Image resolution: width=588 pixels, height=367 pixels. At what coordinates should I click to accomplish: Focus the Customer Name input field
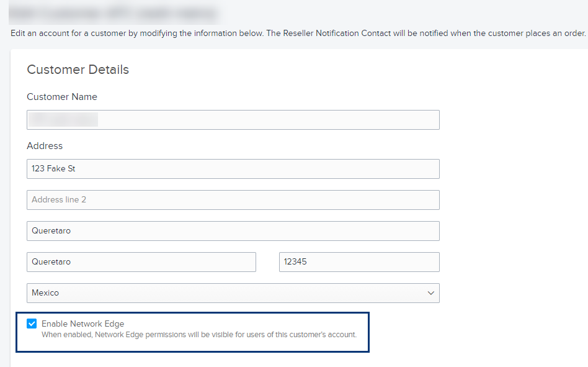(233, 120)
